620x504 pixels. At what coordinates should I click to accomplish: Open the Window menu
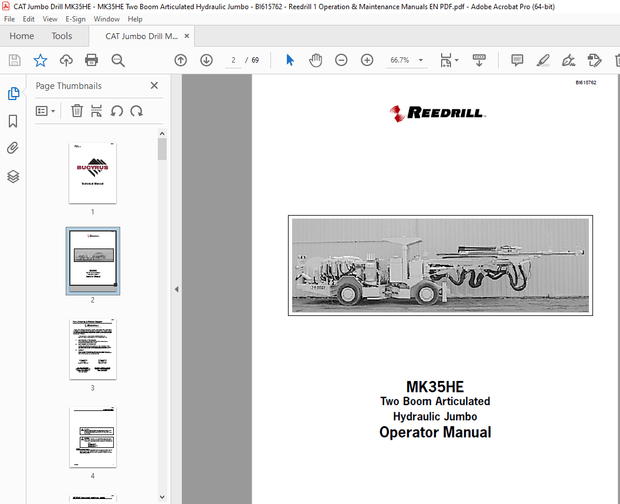click(x=106, y=19)
